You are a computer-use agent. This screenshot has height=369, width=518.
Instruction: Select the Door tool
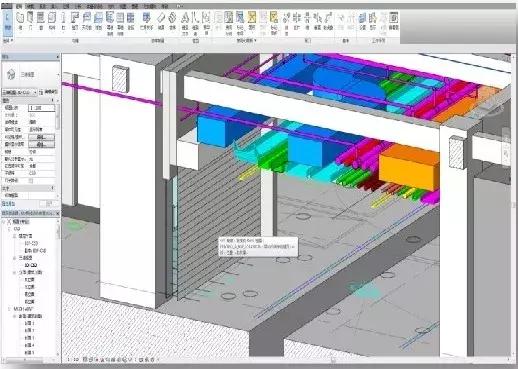[x=30, y=21]
